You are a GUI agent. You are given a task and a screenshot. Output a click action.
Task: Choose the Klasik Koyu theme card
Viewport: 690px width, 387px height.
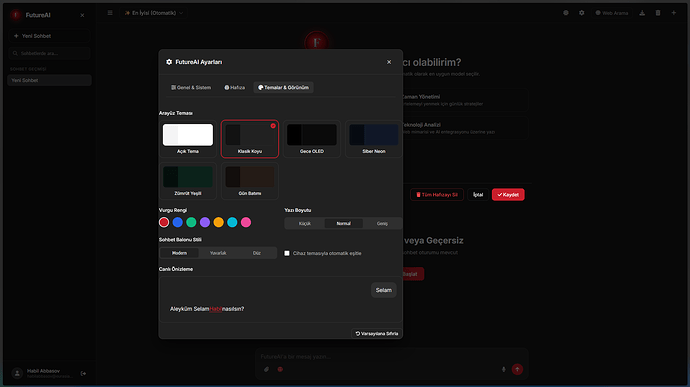[250, 139]
